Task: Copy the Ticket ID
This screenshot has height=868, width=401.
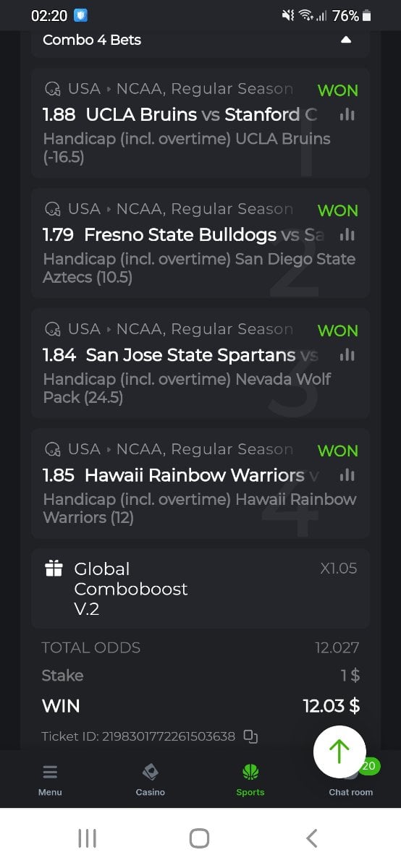Action: [250, 736]
